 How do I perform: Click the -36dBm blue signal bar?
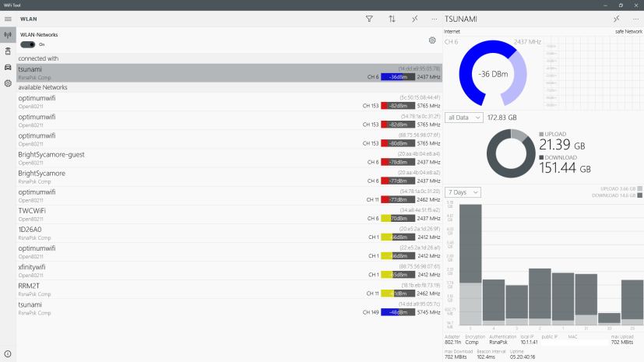[398, 77]
